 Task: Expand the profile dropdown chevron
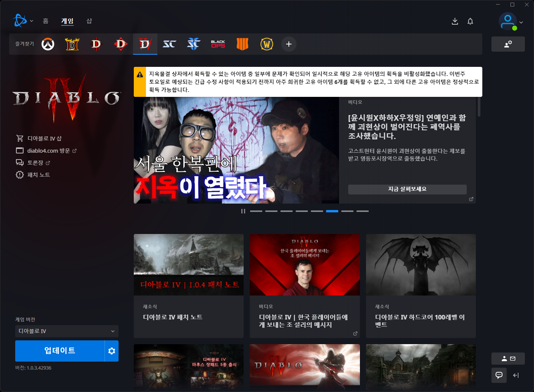click(521, 22)
